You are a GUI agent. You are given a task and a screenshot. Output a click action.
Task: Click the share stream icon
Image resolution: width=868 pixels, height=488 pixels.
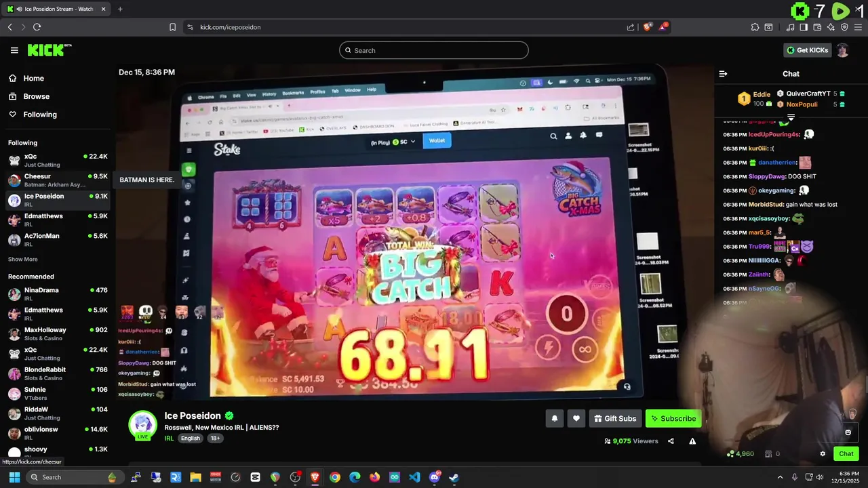[x=671, y=441]
